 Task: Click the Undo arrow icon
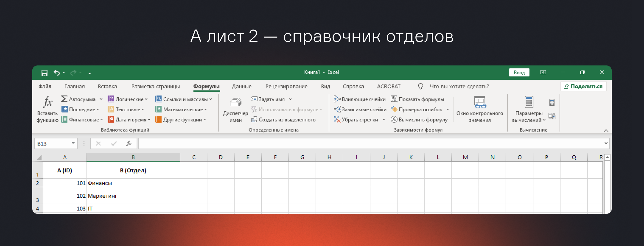[57, 73]
